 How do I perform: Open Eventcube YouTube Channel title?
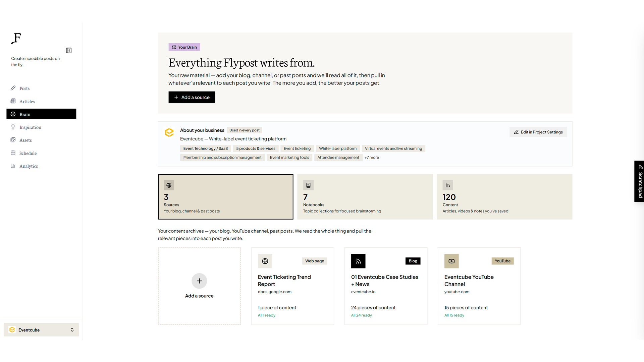click(469, 281)
